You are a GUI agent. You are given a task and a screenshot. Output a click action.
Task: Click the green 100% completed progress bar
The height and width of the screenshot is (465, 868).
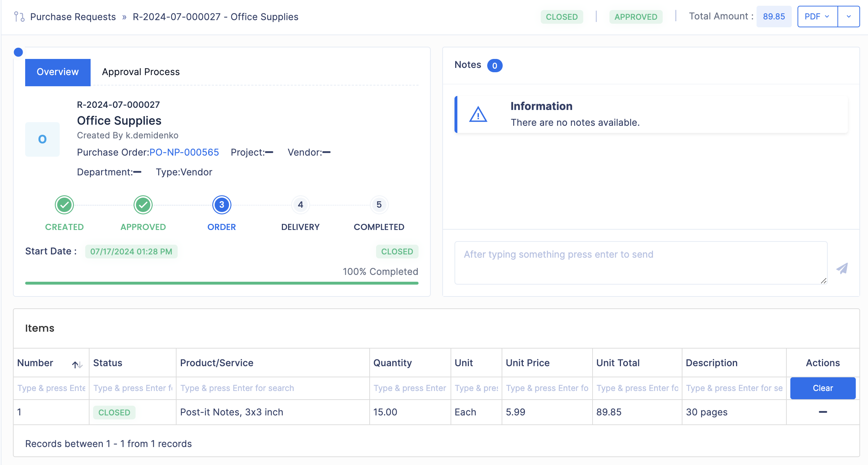pos(222,283)
